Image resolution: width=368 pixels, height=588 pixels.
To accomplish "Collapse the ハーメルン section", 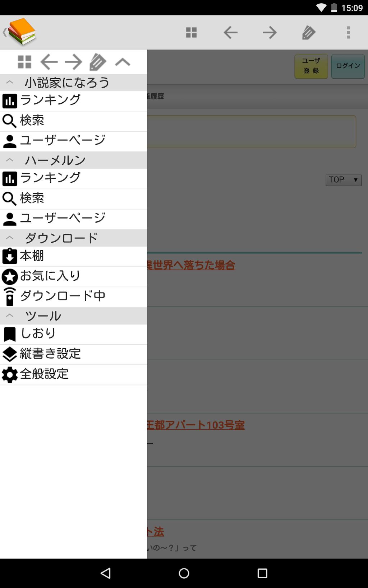I will point(10,160).
